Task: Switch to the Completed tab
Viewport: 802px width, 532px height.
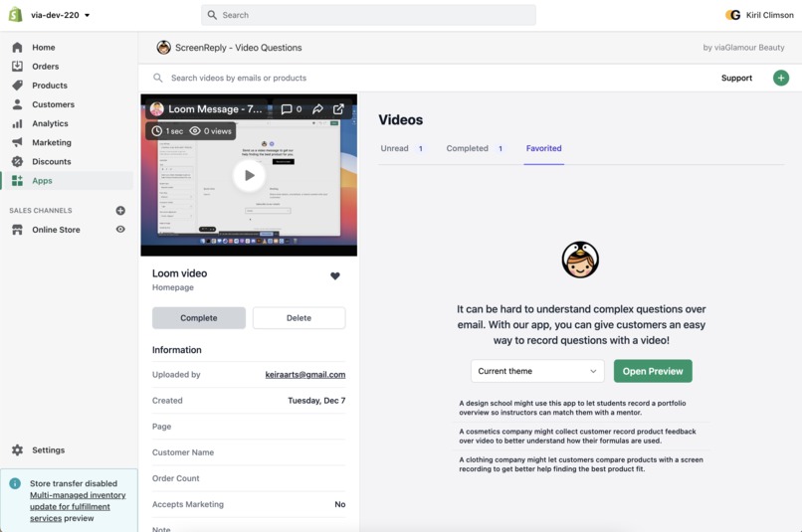Action: coord(474,148)
